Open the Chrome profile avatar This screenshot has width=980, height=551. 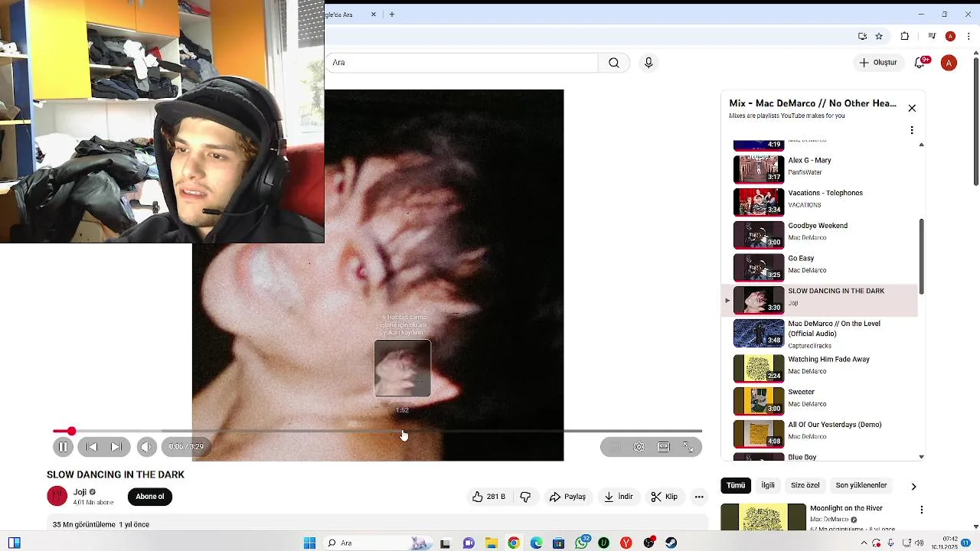coord(950,36)
